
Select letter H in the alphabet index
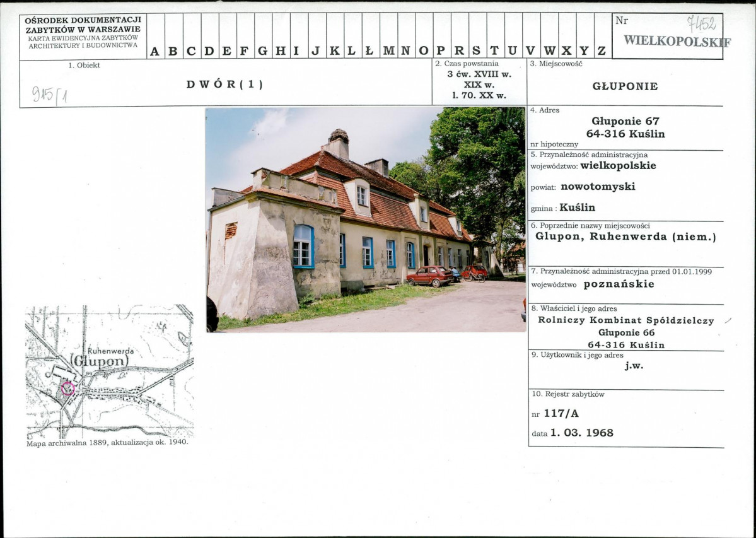click(281, 51)
